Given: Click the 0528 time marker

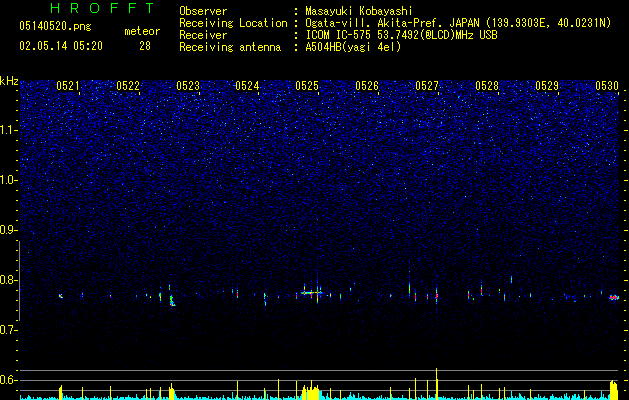Looking at the screenshot, I should pos(487,86).
